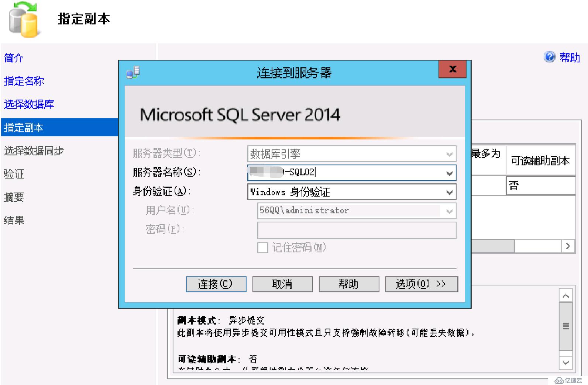Click the horizontal scrollbar right arrow

(x=568, y=246)
